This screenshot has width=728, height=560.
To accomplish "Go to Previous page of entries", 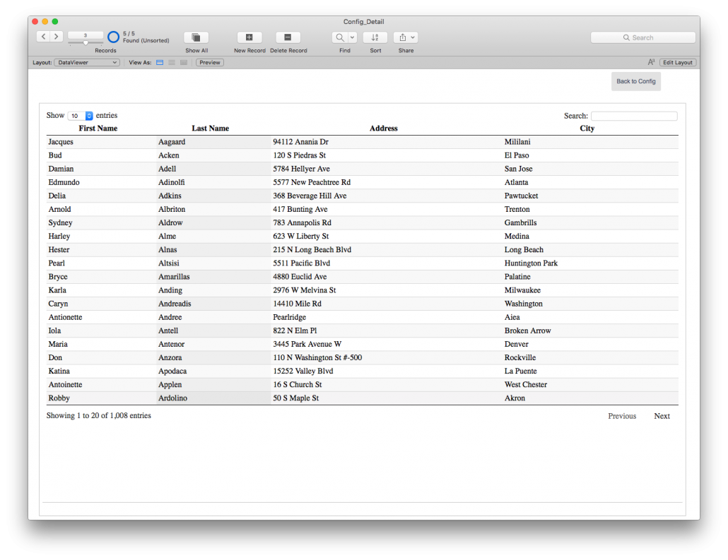I will pyautogui.click(x=622, y=416).
